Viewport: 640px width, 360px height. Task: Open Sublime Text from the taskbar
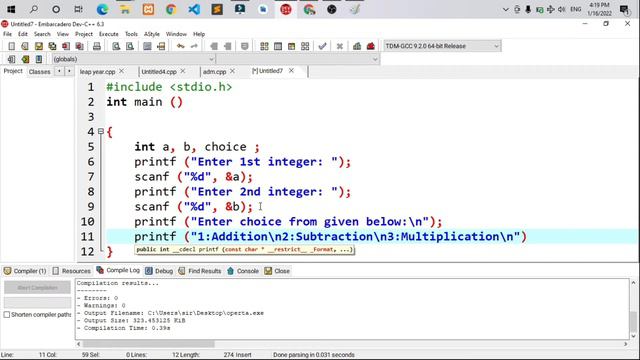(217, 9)
